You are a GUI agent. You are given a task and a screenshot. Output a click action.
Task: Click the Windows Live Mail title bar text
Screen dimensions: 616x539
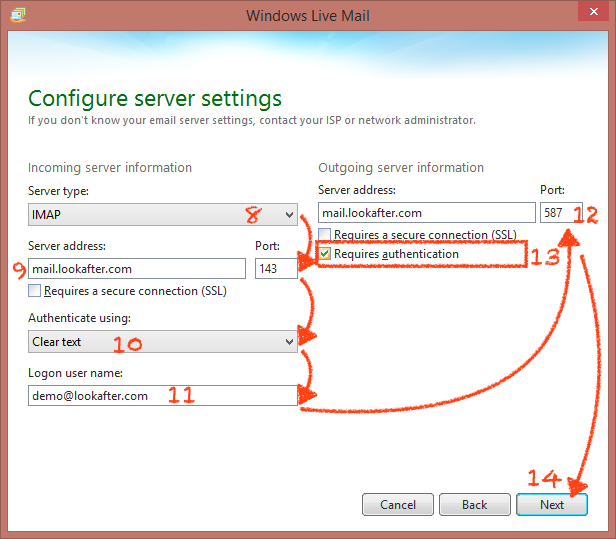click(x=308, y=15)
